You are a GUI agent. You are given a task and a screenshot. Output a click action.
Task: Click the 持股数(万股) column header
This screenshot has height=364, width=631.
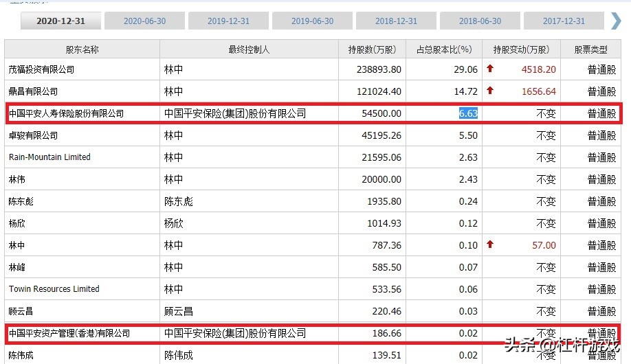[x=373, y=49]
